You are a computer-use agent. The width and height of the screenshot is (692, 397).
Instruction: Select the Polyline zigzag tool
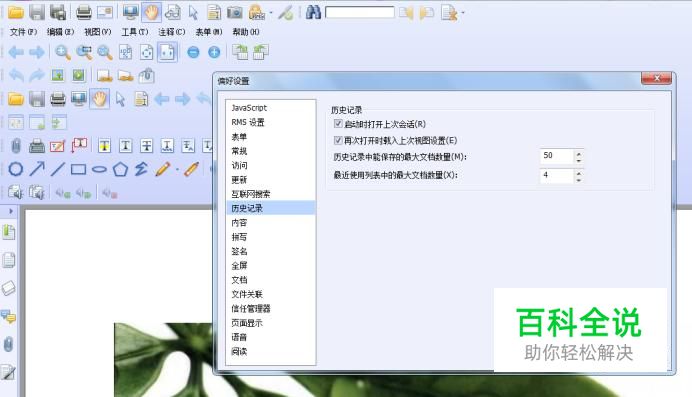[141, 169]
